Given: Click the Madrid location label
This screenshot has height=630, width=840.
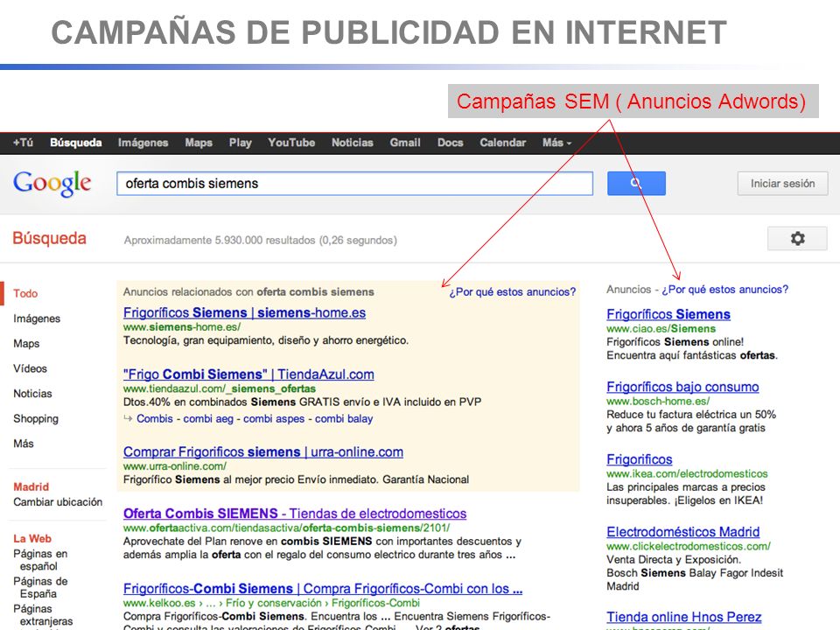Looking at the screenshot, I should click(31, 487).
